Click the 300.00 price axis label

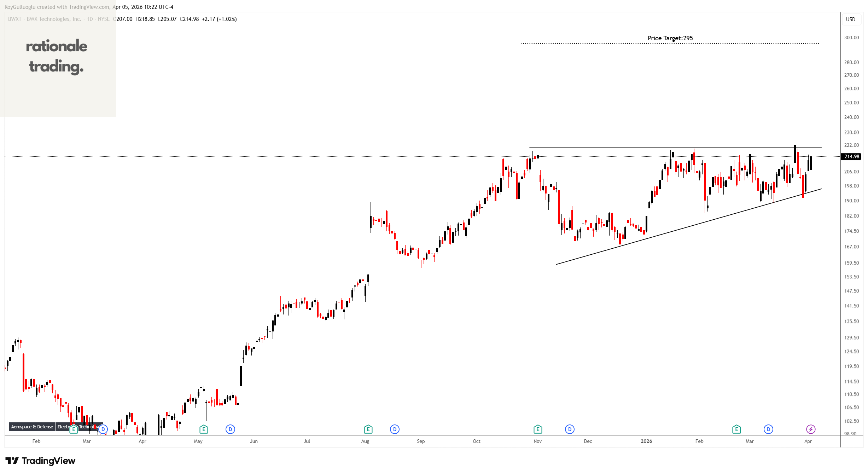point(851,37)
